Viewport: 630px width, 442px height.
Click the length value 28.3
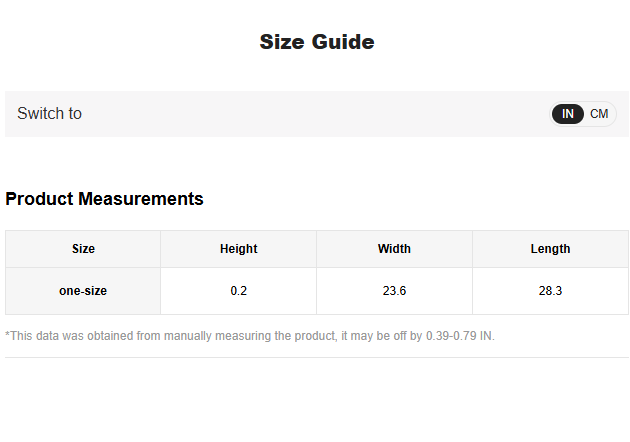550,291
